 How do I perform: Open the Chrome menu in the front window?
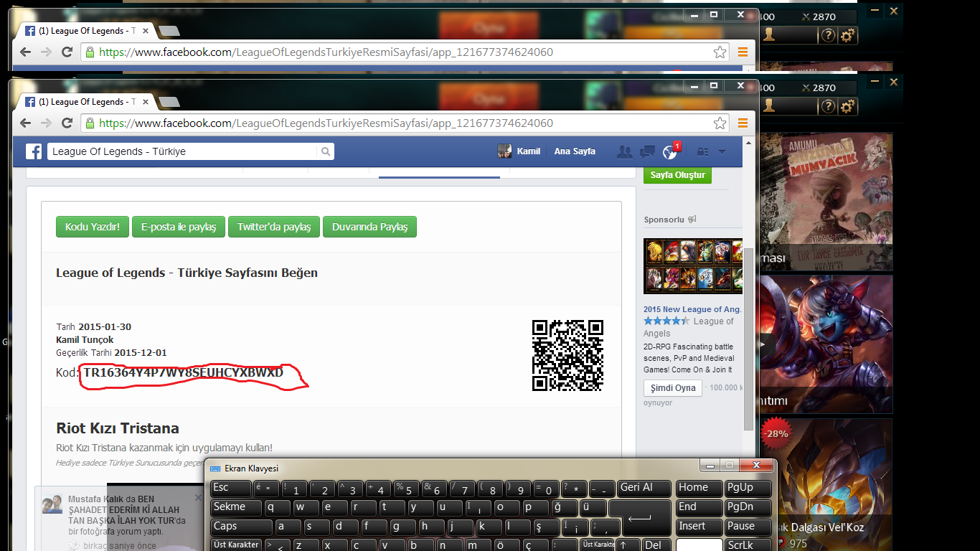pos(743,123)
